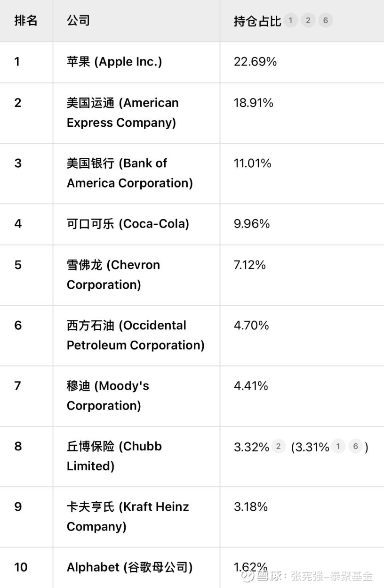Select the Kraft Heinz Company cell

click(128, 516)
